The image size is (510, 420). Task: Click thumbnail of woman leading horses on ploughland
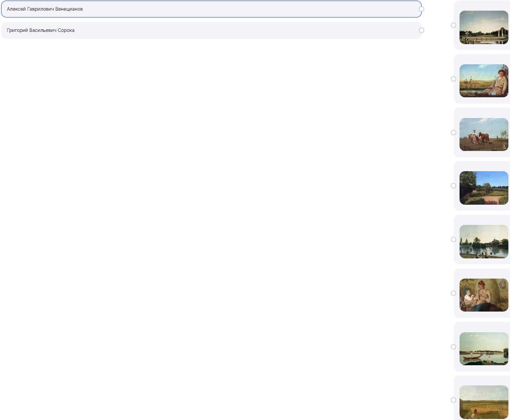[x=483, y=135]
